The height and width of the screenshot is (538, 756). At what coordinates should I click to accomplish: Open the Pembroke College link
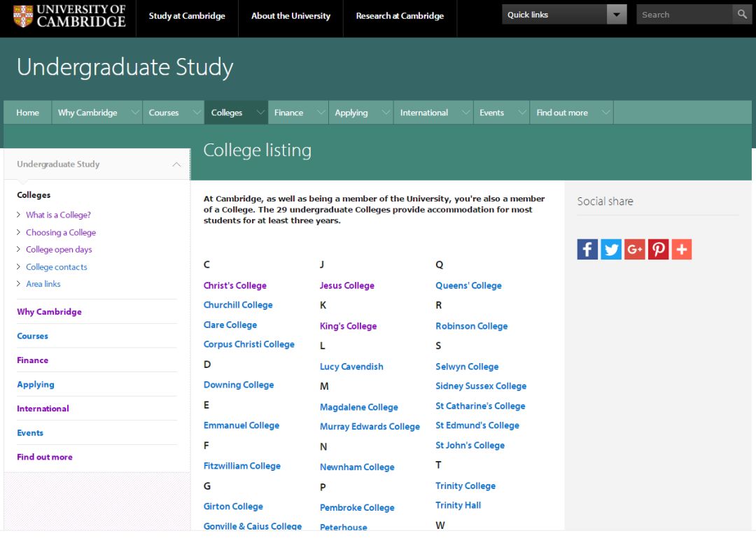click(357, 508)
